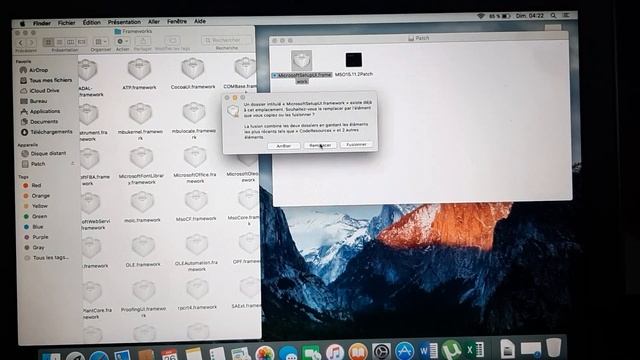The width and height of the screenshot is (640, 360).
Task: Click Fusionner in the copy dialog
Action: click(x=356, y=144)
